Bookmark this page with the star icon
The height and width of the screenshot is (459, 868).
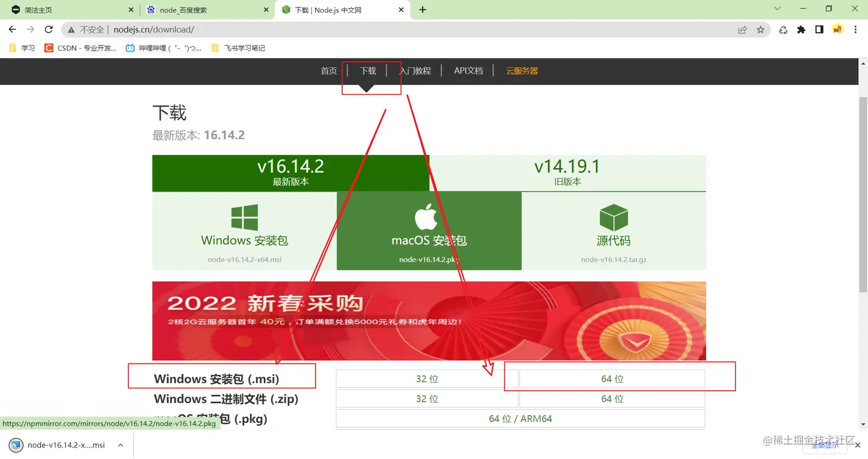(x=761, y=30)
